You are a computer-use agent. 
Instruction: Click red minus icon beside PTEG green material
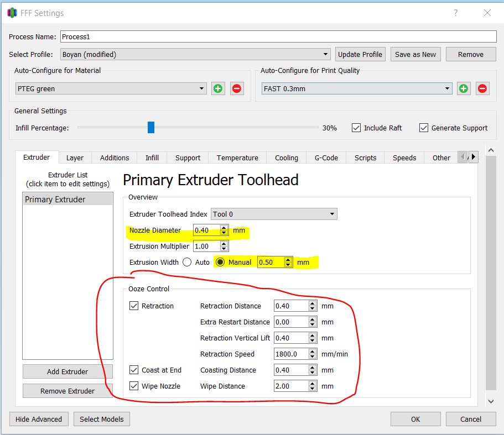tap(237, 88)
